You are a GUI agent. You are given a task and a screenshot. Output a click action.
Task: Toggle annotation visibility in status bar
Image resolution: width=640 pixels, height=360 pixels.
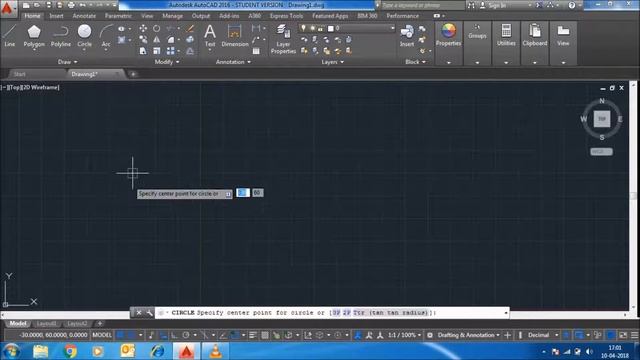coord(358,335)
